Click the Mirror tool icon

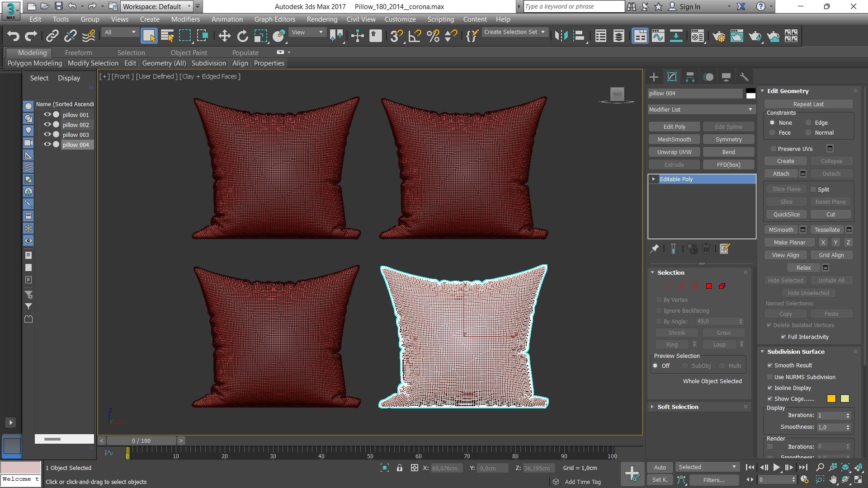[x=561, y=36]
